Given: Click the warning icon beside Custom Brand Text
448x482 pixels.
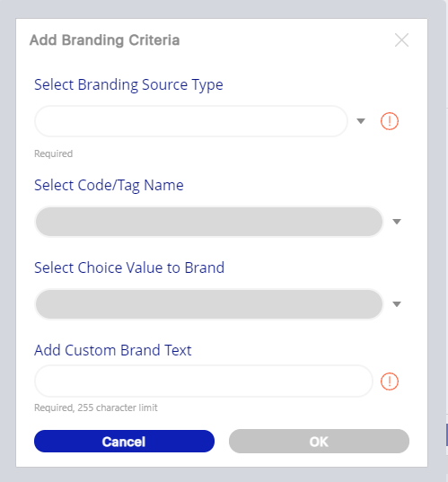Looking at the screenshot, I should (390, 381).
